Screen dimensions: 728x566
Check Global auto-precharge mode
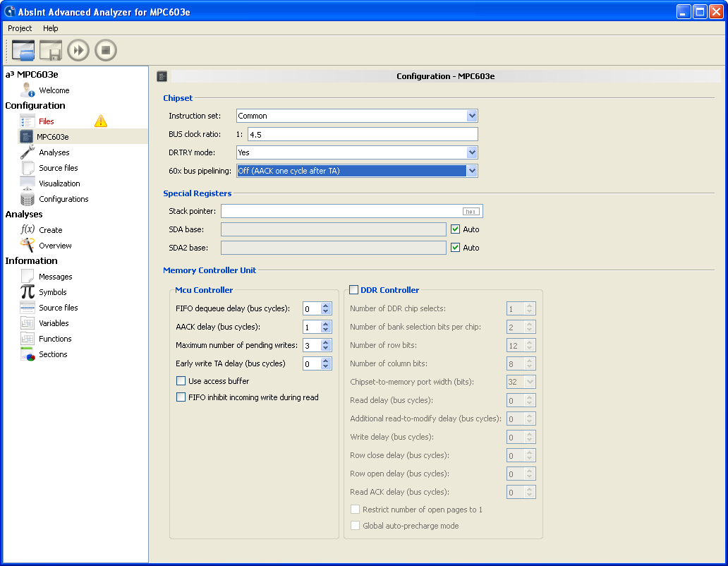point(355,526)
